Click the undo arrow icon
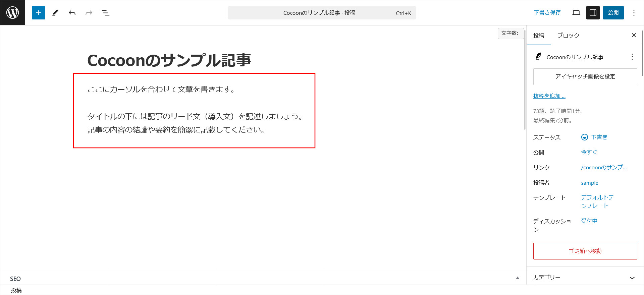The width and height of the screenshot is (644, 295). coord(72,13)
